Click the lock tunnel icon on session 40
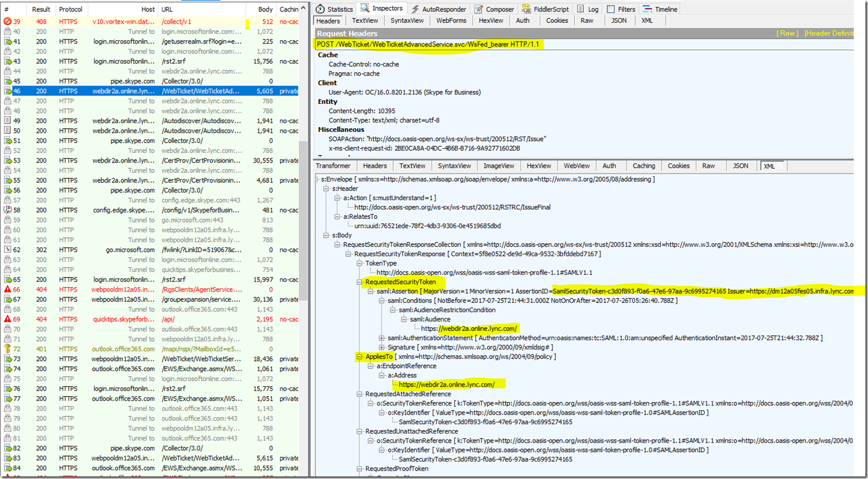Viewport: 868px width, 479px height. tap(8, 31)
